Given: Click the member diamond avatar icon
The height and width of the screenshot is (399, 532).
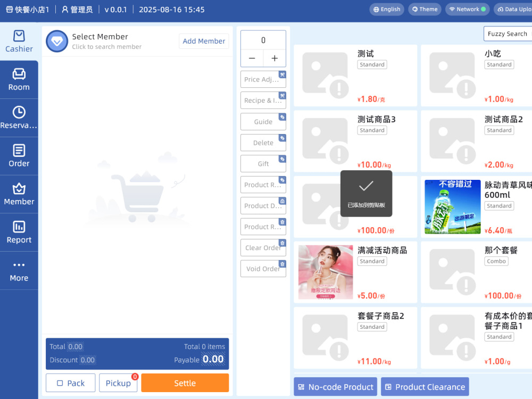Looking at the screenshot, I should click(x=57, y=41).
